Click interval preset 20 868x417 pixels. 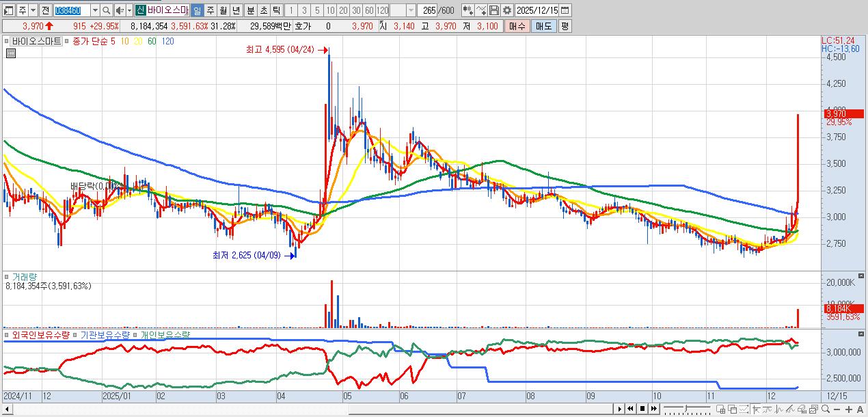tap(343, 10)
